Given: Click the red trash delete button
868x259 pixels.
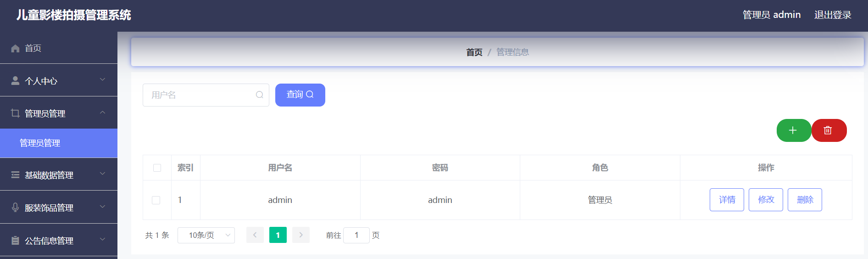Looking at the screenshot, I should pyautogui.click(x=829, y=130).
